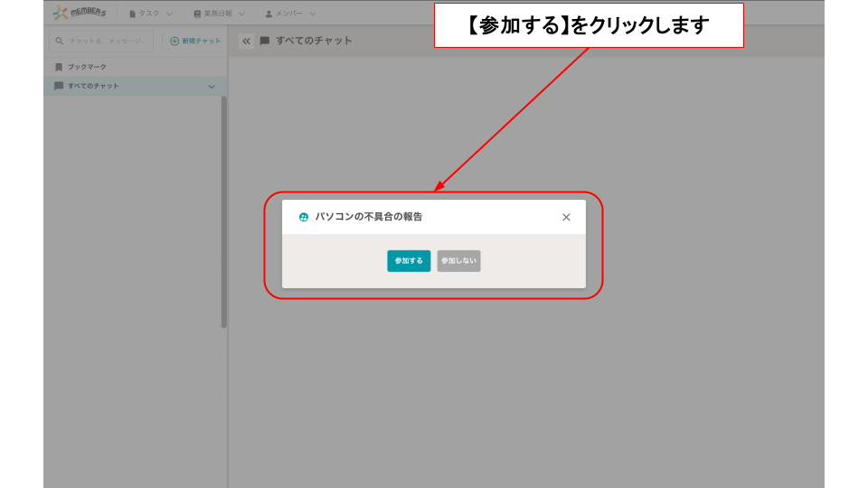Click the book icon beside 業務日報
Image resolution: width=868 pixels, height=488 pixels.
197,14
